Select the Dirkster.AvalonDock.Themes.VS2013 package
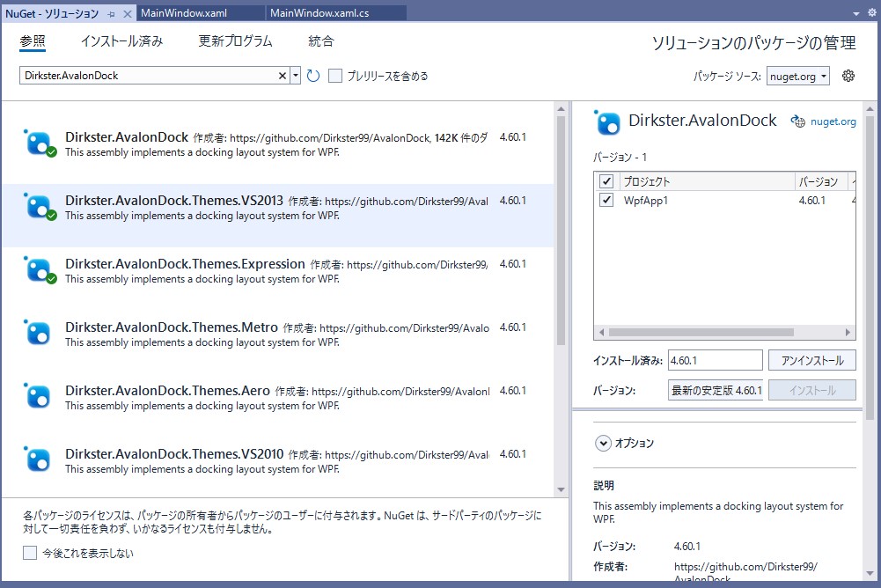The image size is (881, 588). [277, 216]
